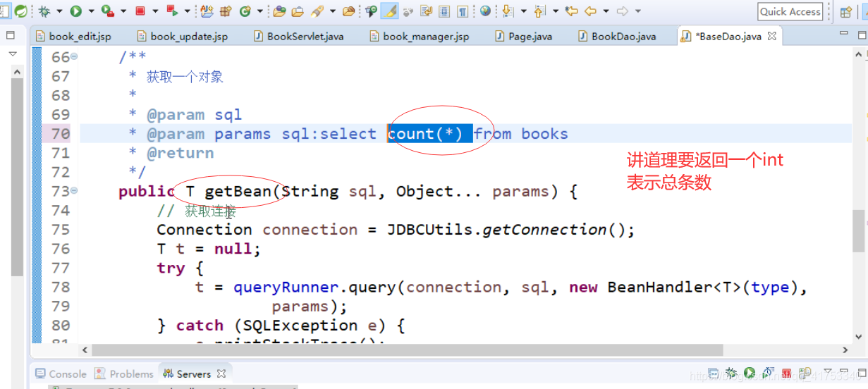Open the Run dropdown arrow
868x389 pixels.
pyautogui.click(x=90, y=12)
